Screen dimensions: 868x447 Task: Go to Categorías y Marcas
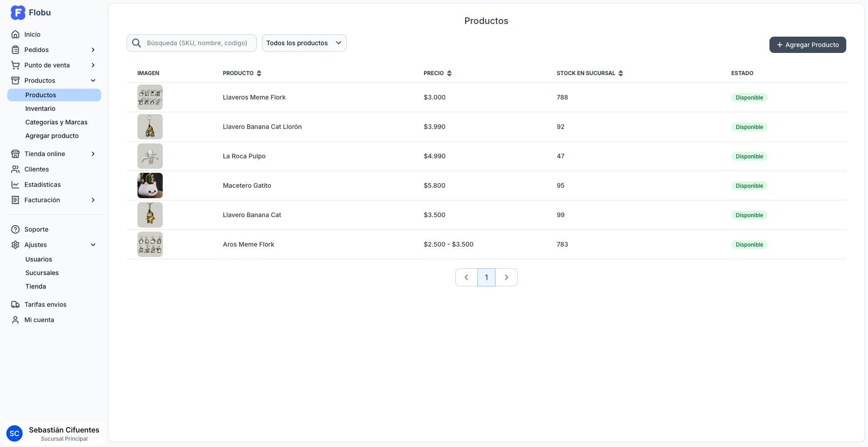coord(57,122)
